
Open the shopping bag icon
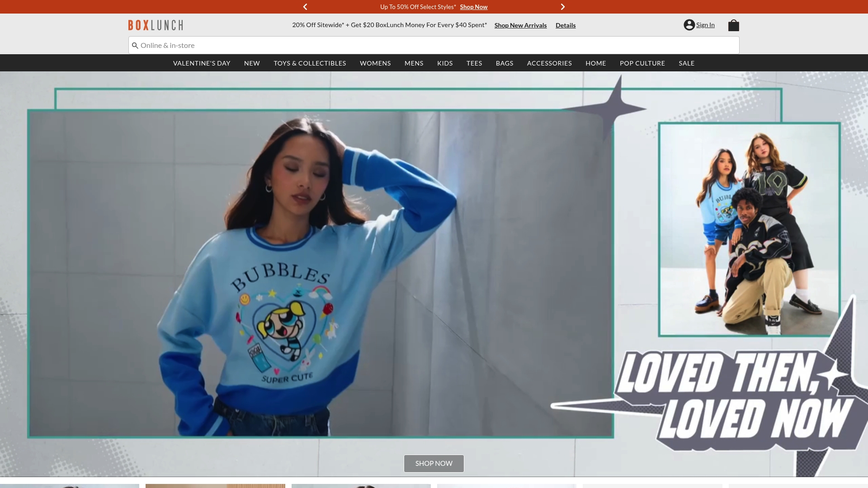tap(733, 25)
